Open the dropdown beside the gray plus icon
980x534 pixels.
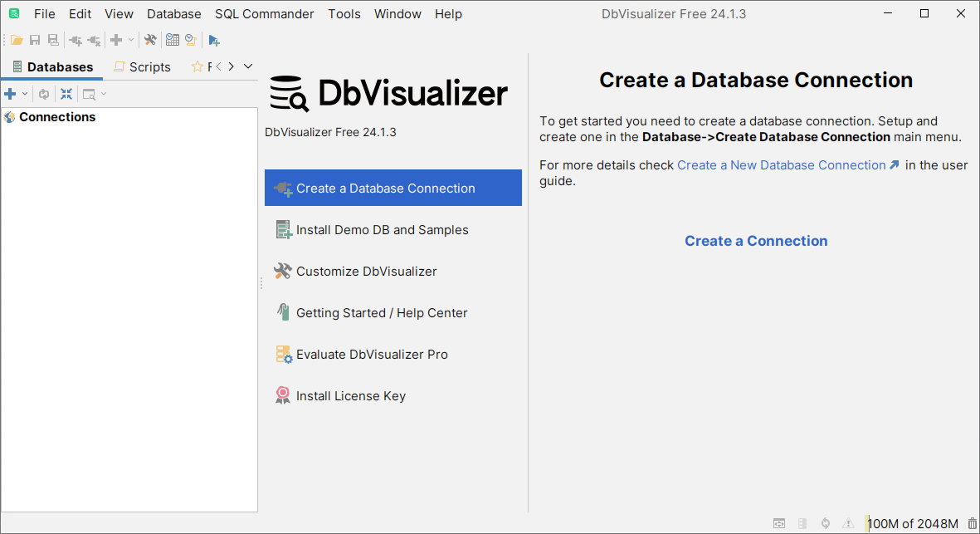(130, 40)
